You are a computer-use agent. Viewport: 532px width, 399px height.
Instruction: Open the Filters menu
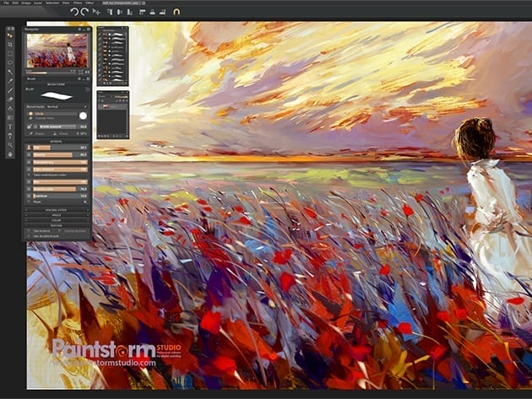[x=77, y=3]
